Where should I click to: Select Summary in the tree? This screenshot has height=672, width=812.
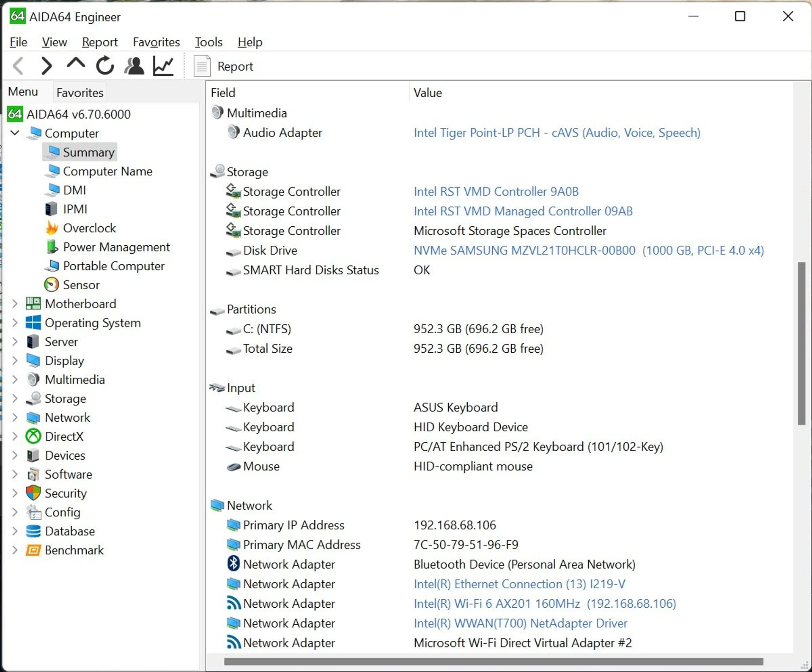coord(80,152)
